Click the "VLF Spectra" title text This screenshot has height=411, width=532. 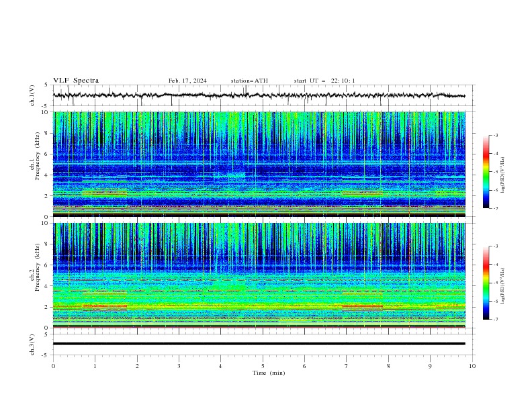(x=76, y=81)
